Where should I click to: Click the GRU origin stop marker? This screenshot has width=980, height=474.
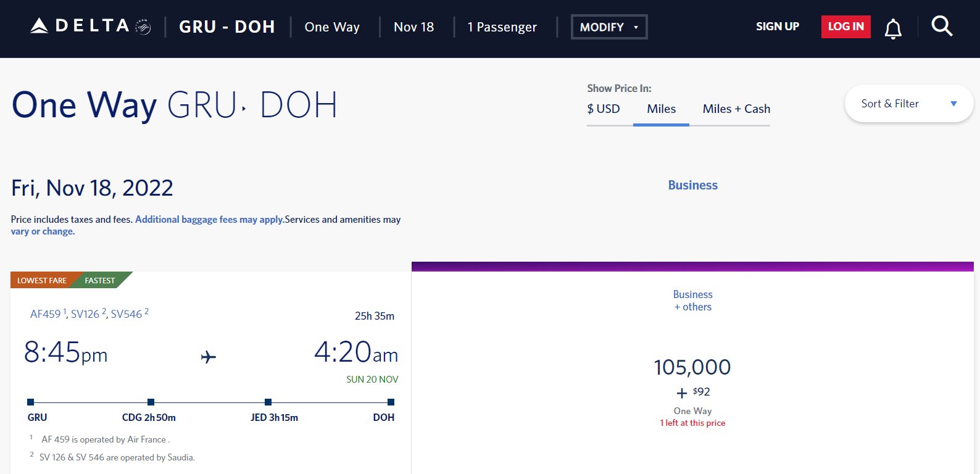31,402
